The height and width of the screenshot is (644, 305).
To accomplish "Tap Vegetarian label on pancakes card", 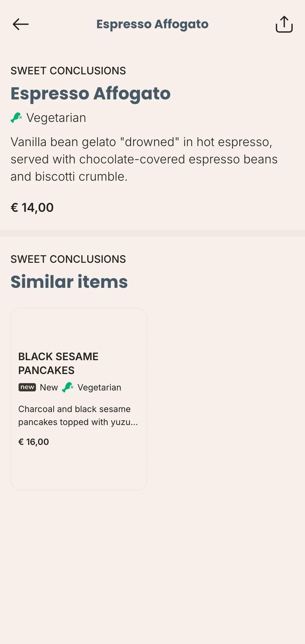I will [99, 387].
